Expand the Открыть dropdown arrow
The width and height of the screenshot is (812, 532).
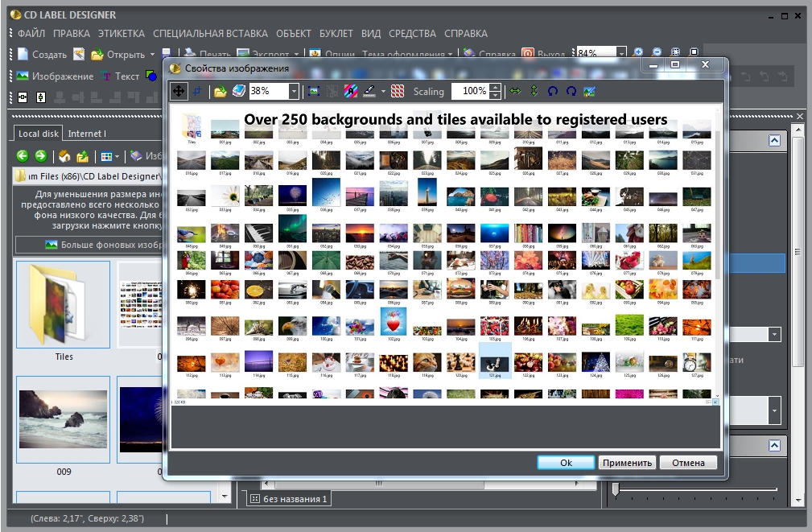coord(152,55)
